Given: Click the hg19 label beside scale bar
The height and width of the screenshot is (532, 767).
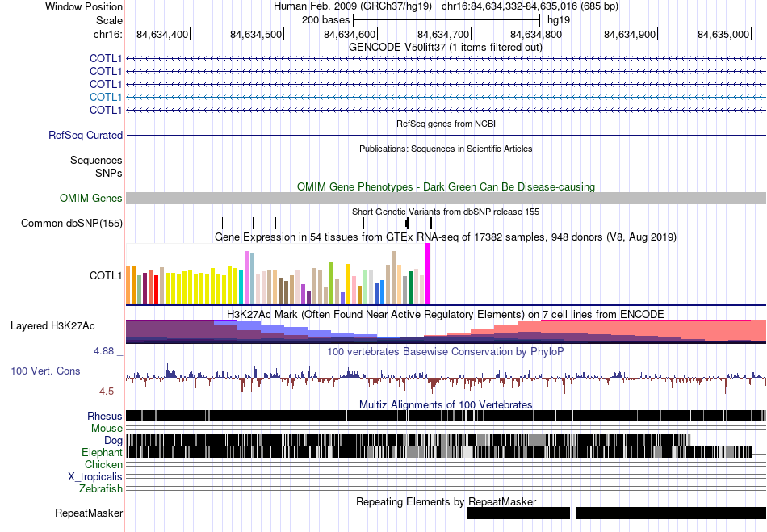Looking at the screenshot, I should pyautogui.click(x=559, y=20).
